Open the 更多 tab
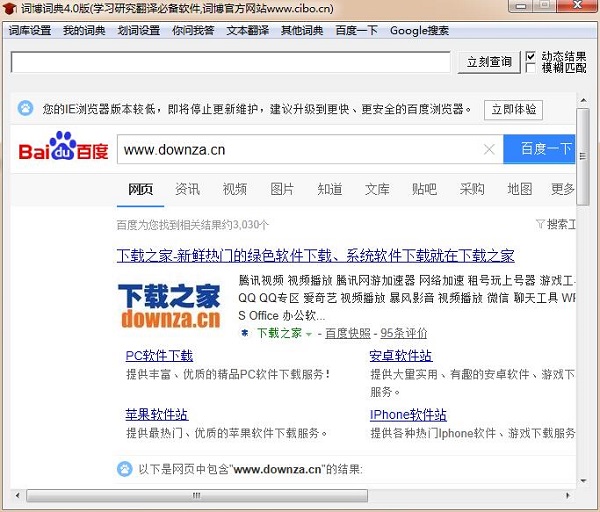600x512 pixels. [563, 189]
